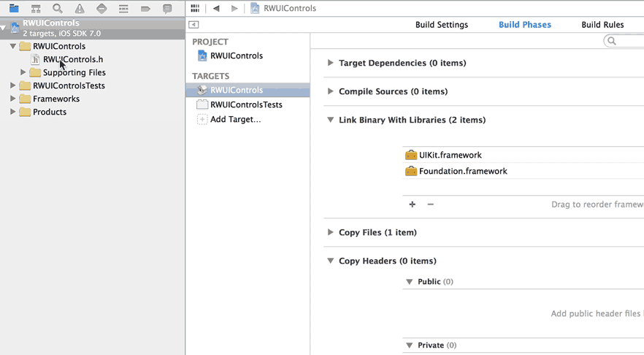Show the Symbol navigator
The height and width of the screenshot is (355, 644).
click(36, 8)
